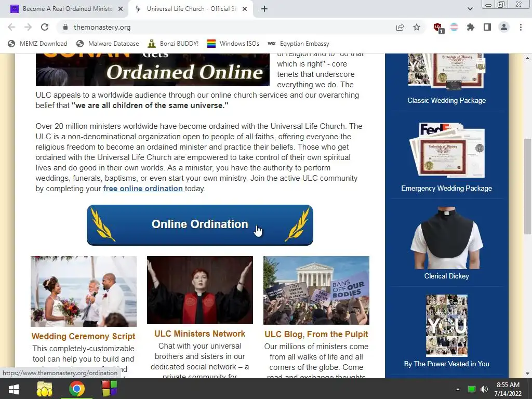The height and width of the screenshot is (399, 532).
Task: Open the Egyptian Embassy bookmark
Action: pos(298,44)
